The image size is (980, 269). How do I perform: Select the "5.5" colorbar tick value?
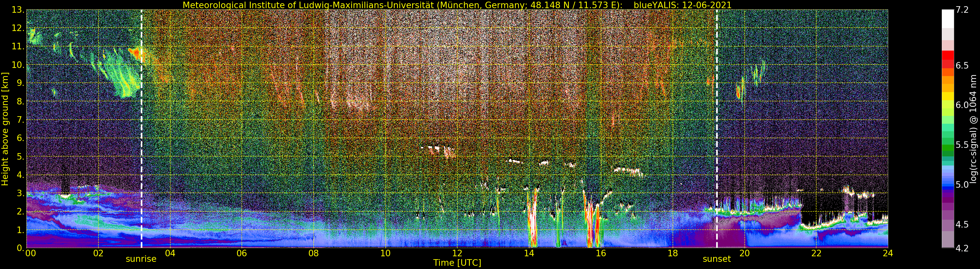click(962, 145)
